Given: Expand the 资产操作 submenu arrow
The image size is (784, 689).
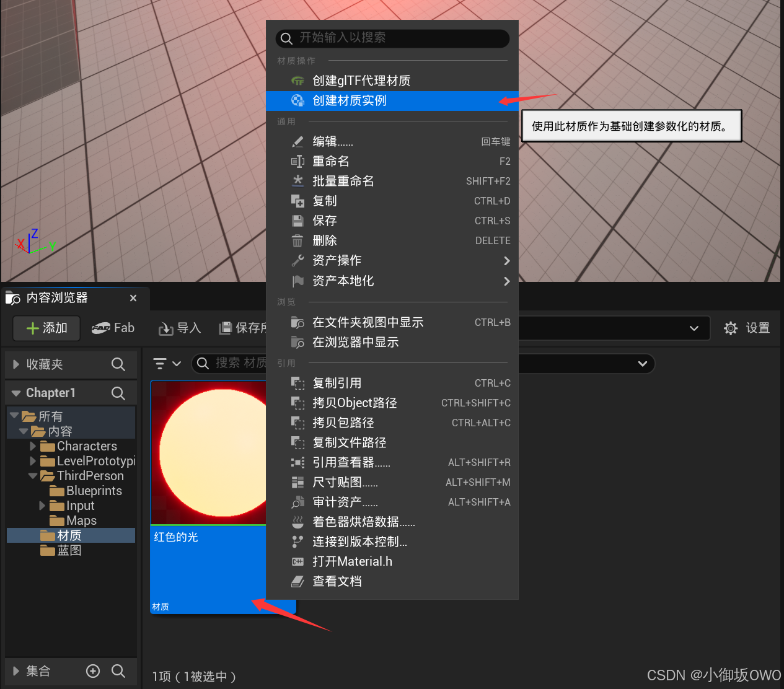Looking at the screenshot, I should pos(507,261).
